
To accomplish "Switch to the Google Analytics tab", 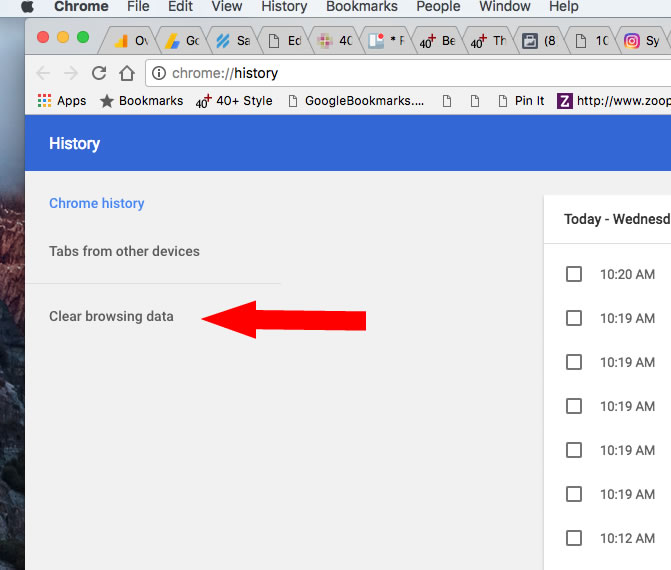I will click(x=131, y=41).
